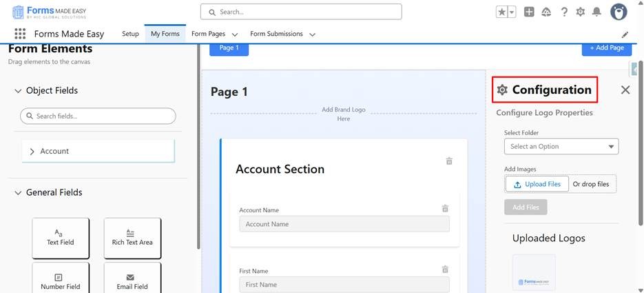
Task: Expand the Account object field
Action: click(x=32, y=151)
